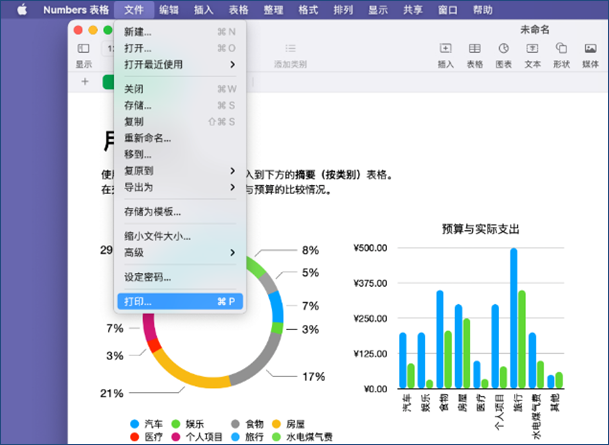Click the 形状 shape toolbar icon

pos(561,49)
